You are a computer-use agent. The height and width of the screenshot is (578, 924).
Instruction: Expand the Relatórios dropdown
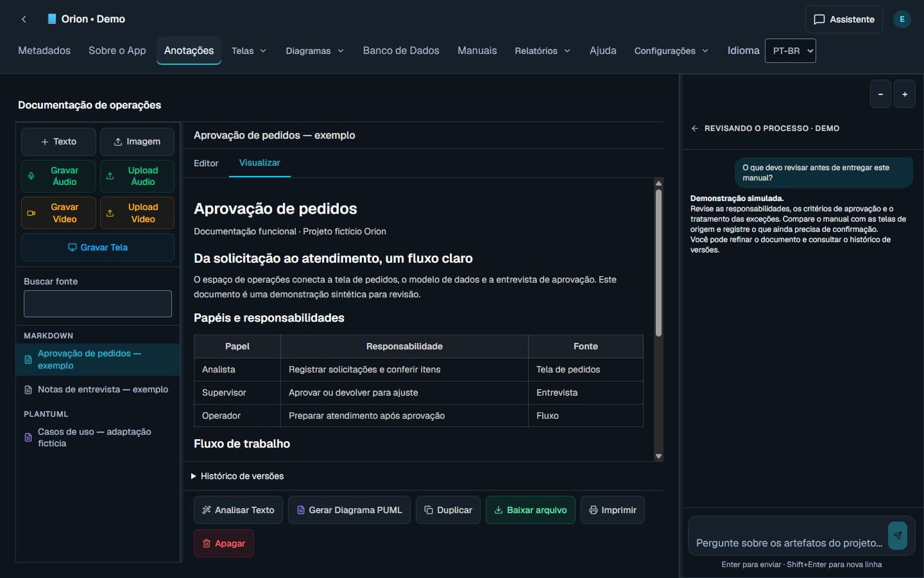[x=542, y=51]
